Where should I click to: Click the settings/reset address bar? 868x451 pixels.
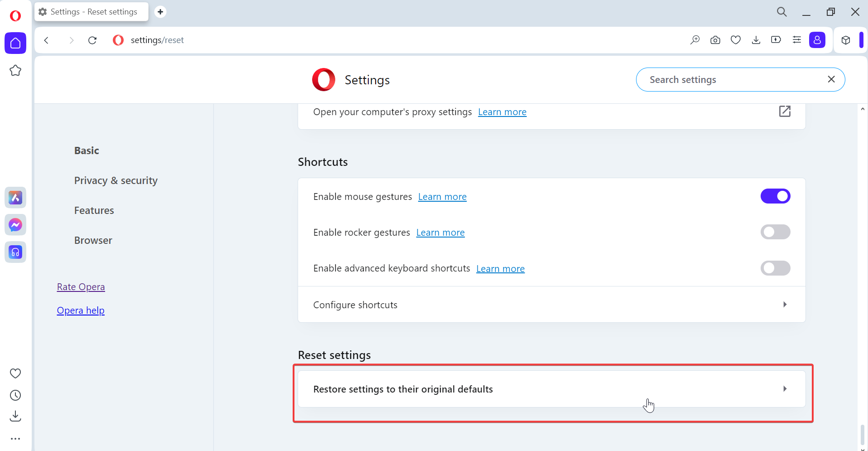pyautogui.click(x=157, y=40)
